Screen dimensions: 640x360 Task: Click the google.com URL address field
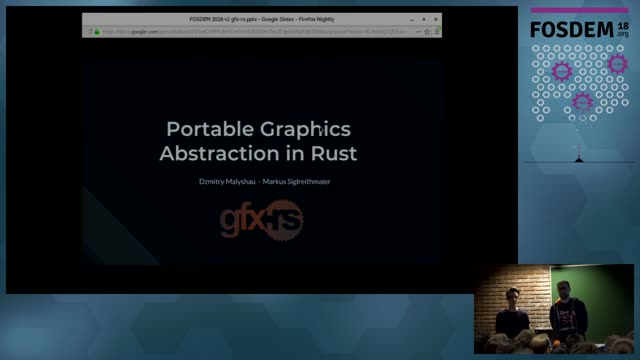[254, 31]
